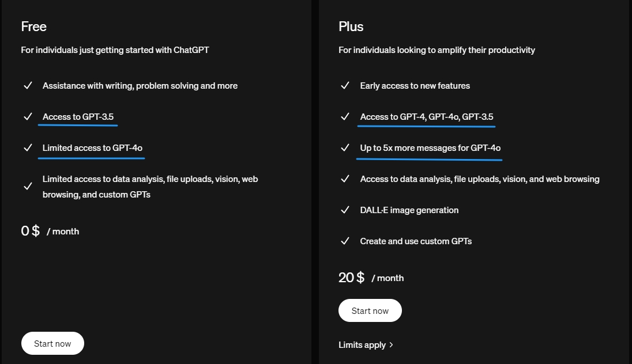Image resolution: width=632 pixels, height=364 pixels.
Task: Click the Free plan Start now button
Action: tap(52, 343)
